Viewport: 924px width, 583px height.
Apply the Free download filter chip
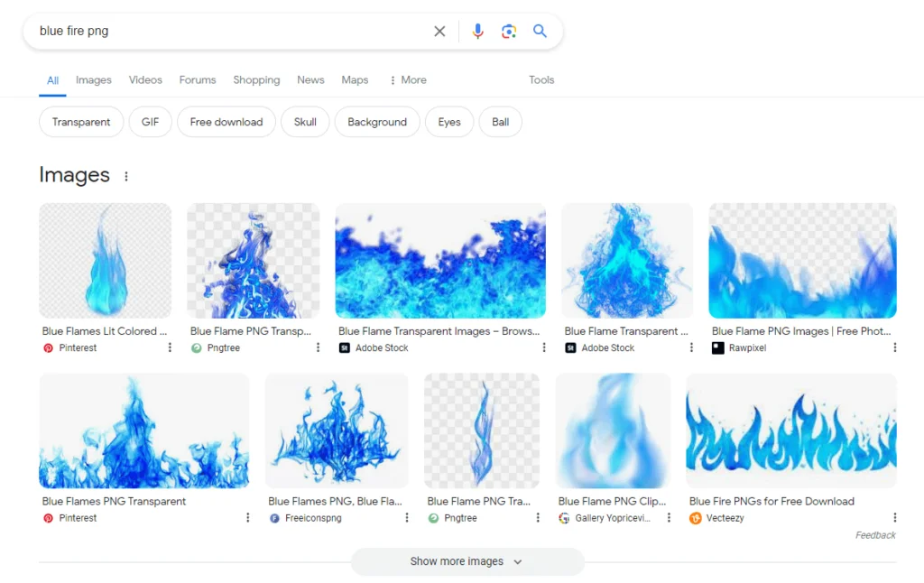(x=226, y=122)
